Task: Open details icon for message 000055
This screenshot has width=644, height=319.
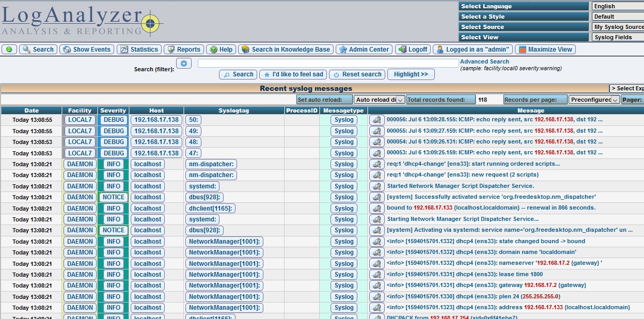Action: click(377, 131)
